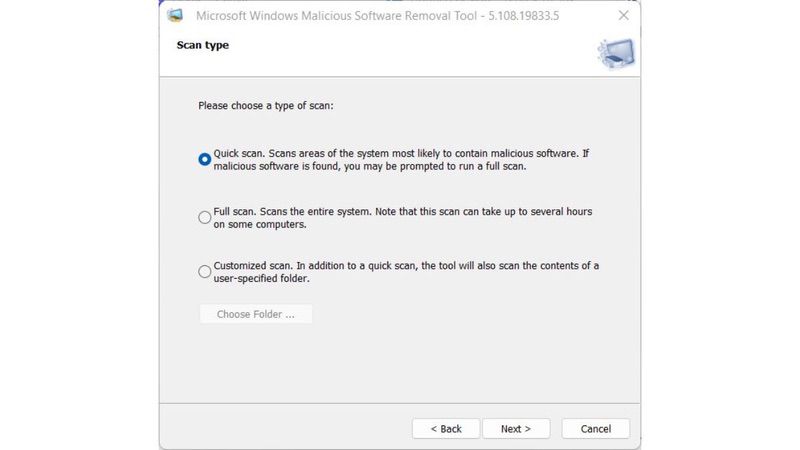Click the 'Scan type' heading
This screenshot has width=800, height=450.
pos(203,45)
